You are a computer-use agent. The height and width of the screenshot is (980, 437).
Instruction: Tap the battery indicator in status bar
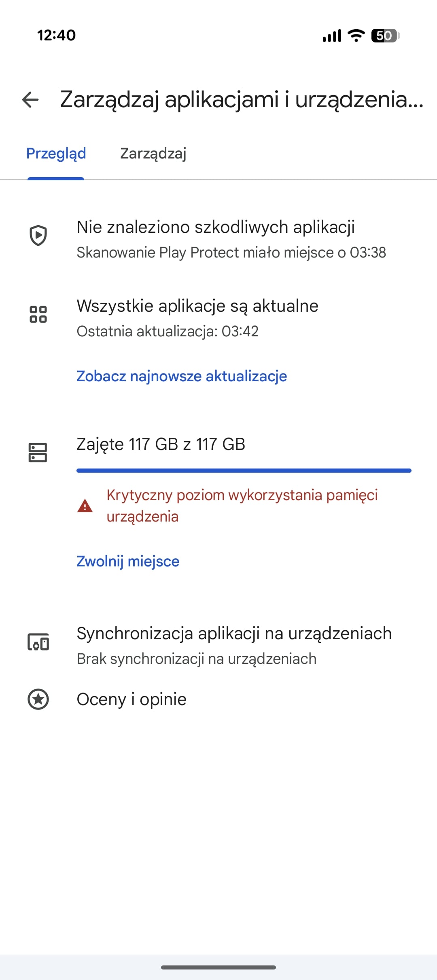[x=385, y=36]
